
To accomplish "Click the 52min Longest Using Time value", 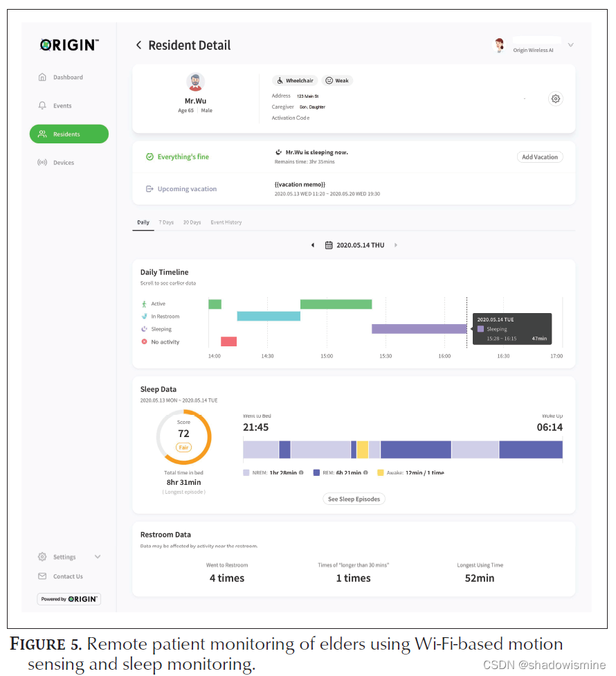I will coord(480,578).
